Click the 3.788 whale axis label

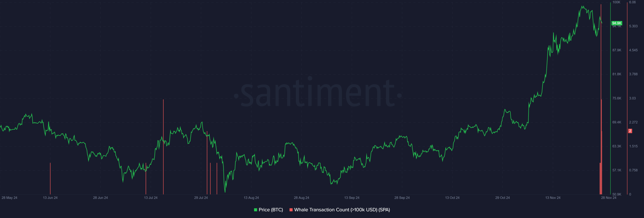633,74
